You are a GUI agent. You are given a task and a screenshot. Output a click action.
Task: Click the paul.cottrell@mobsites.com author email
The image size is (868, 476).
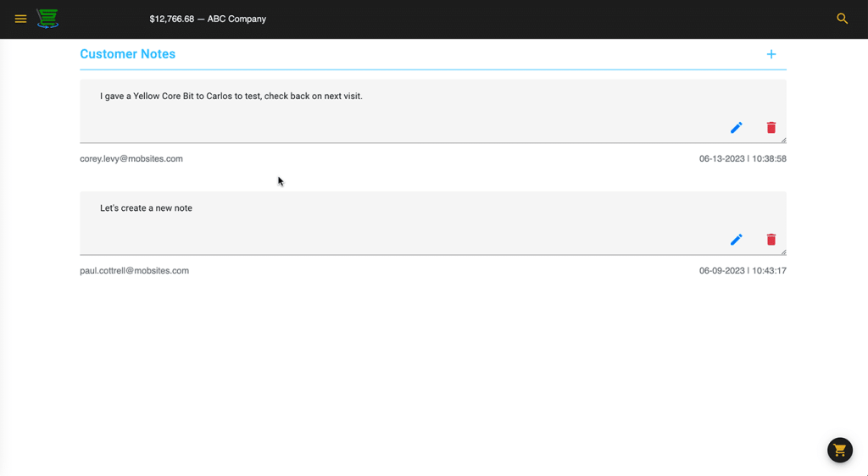[x=134, y=271]
